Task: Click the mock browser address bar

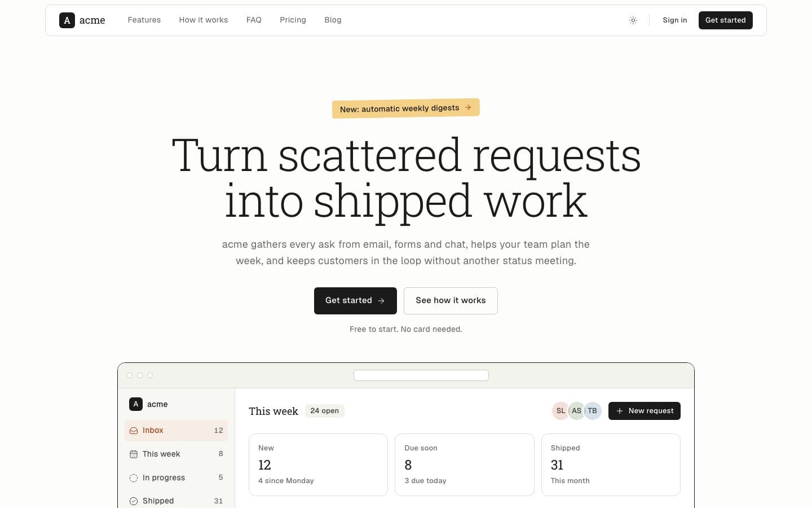Action: click(x=421, y=375)
